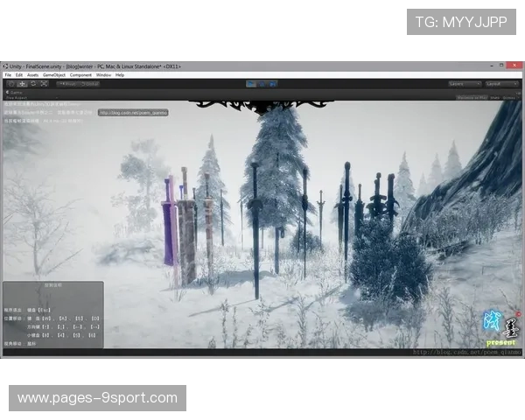This screenshot has width=525, height=420.
Task: Select the Hand tool in toolbar
Action: pos(10,84)
